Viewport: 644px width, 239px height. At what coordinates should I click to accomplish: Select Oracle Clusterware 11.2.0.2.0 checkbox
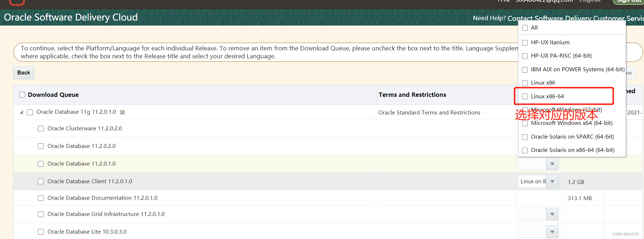tap(41, 128)
